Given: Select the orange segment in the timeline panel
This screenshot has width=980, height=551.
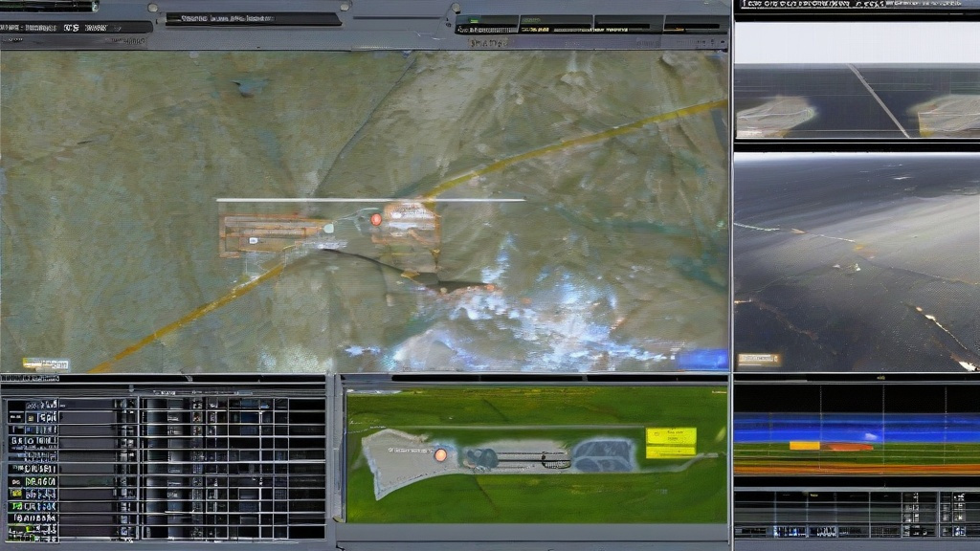Looking at the screenshot, I should point(850,446).
